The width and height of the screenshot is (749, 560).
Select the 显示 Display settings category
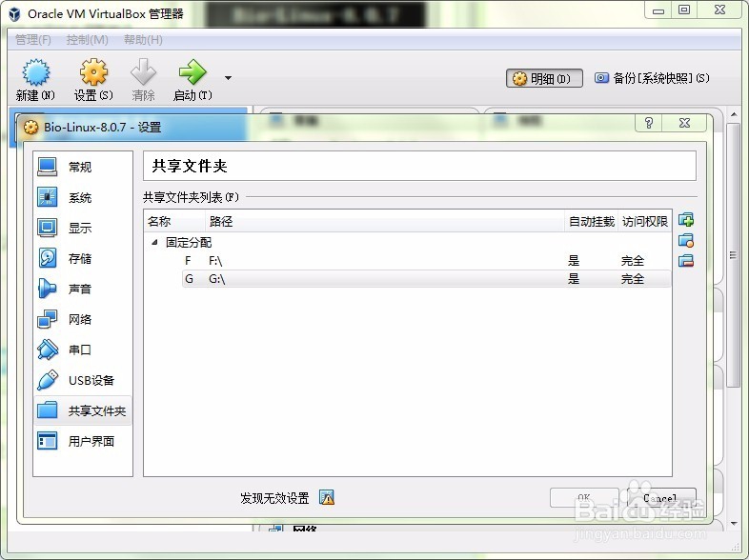[x=83, y=228]
